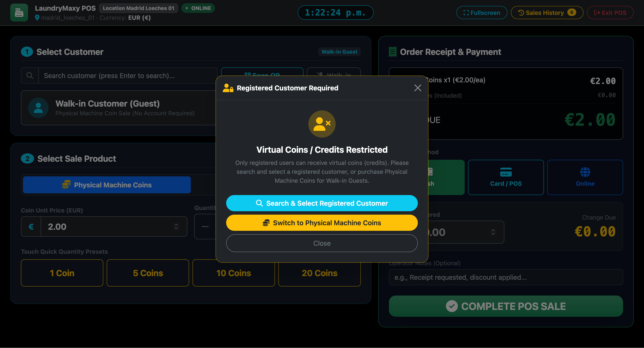Viewport: 644px width, 348px height.
Task: Click the Walk-in Customer avatar icon
Action: click(x=38, y=108)
